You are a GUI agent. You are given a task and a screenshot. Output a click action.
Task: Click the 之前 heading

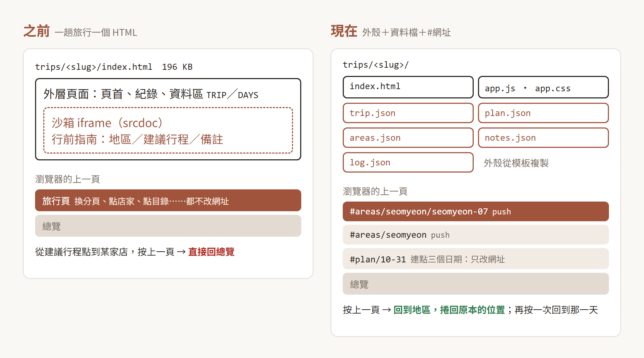tap(36, 31)
